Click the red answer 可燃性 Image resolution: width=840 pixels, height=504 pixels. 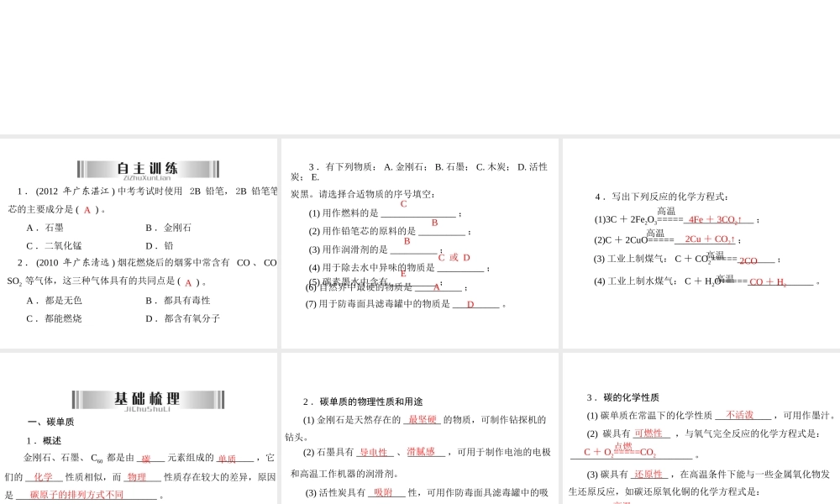point(648,433)
